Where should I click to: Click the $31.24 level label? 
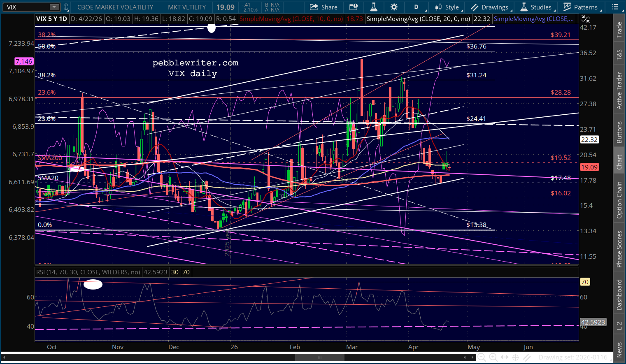(476, 75)
